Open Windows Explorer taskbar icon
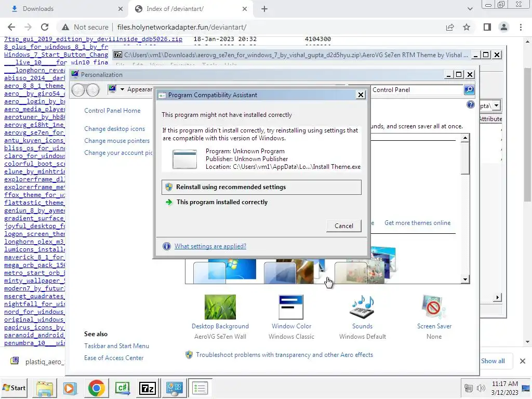This screenshot has height=399, width=532. click(45, 388)
